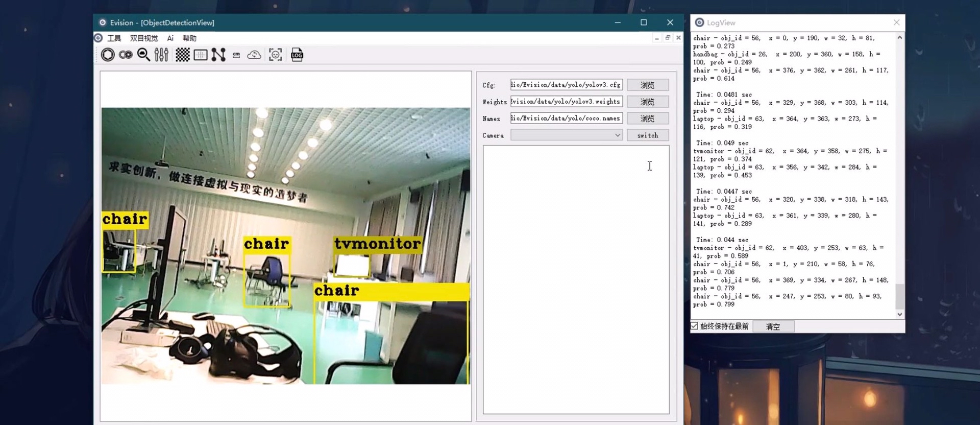Click the switch camera button
The width and height of the screenshot is (980, 425).
click(648, 135)
